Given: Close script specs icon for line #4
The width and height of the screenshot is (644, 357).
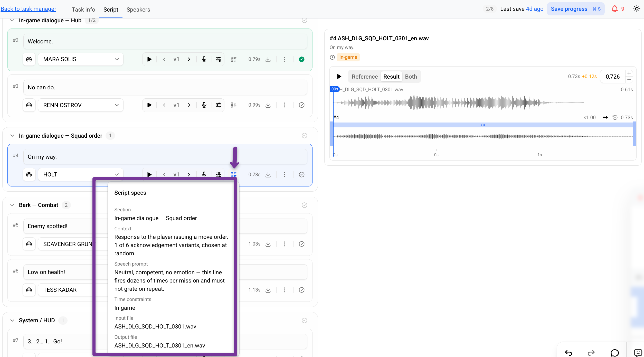Looking at the screenshot, I should pyautogui.click(x=233, y=175).
